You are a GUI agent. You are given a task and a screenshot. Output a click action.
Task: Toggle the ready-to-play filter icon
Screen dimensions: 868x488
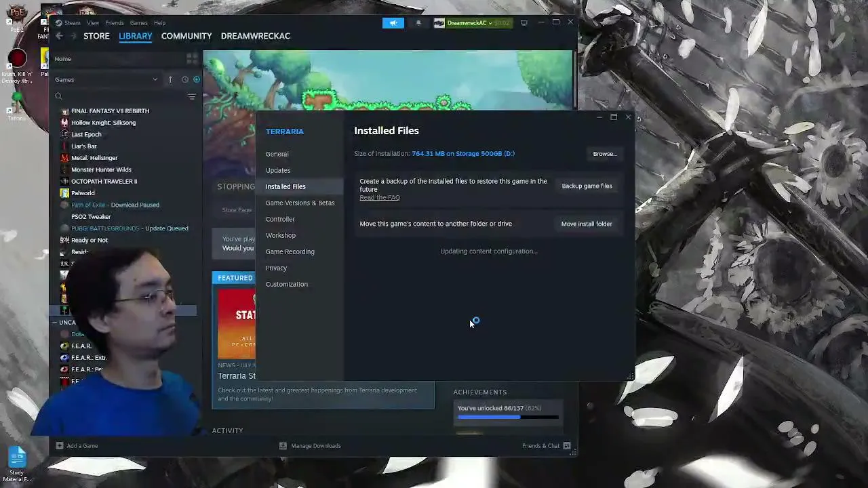[x=197, y=80]
